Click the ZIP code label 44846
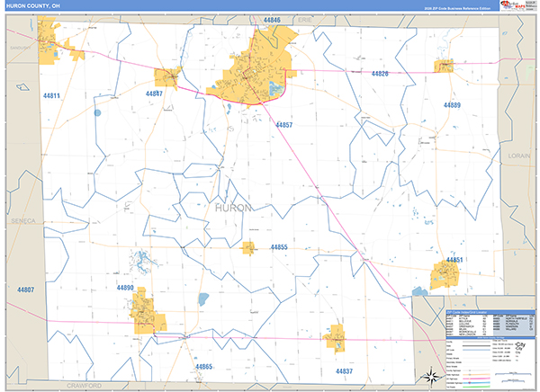The image size is (540, 392). pos(272,20)
